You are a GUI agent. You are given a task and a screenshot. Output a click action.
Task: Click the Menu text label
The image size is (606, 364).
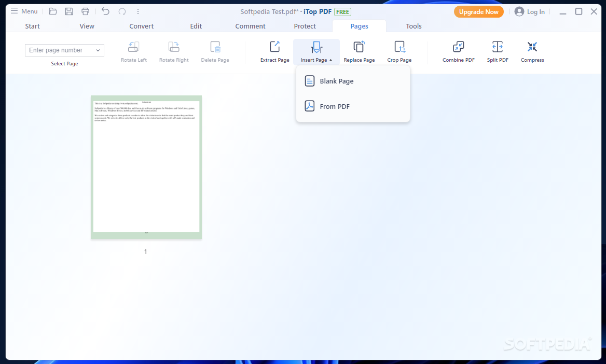click(x=30, y=11)
